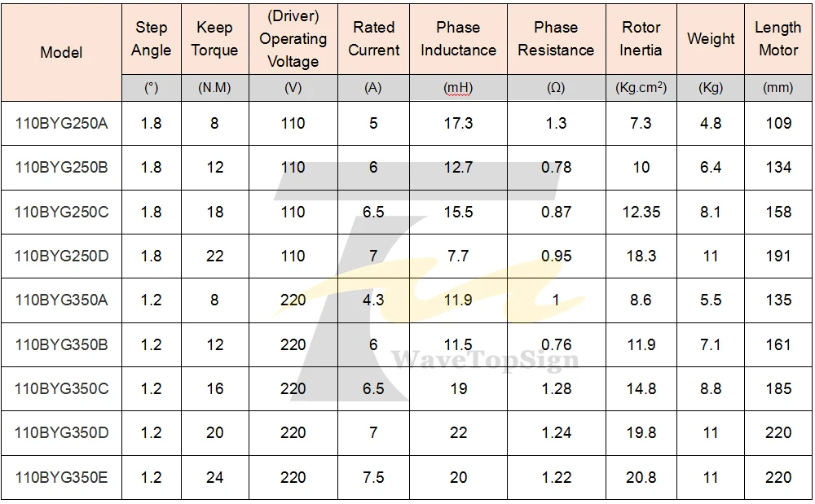Select the Step Angle header cell
The width and height of the screenshot is (815, 504).
152,39
